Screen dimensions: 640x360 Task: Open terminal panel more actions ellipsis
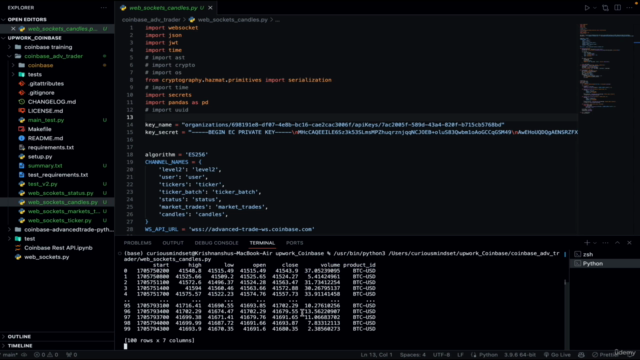click(x=605, y=243)
